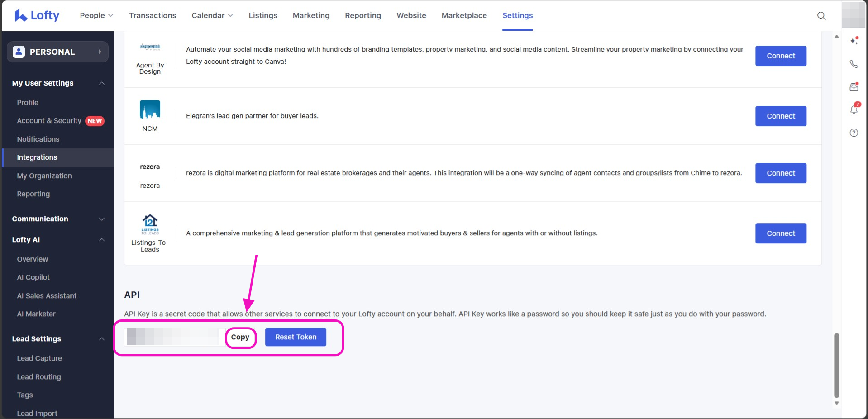Open the notifications bell icon
Viewport: 868px width, 419px height.
pos(854,109)
